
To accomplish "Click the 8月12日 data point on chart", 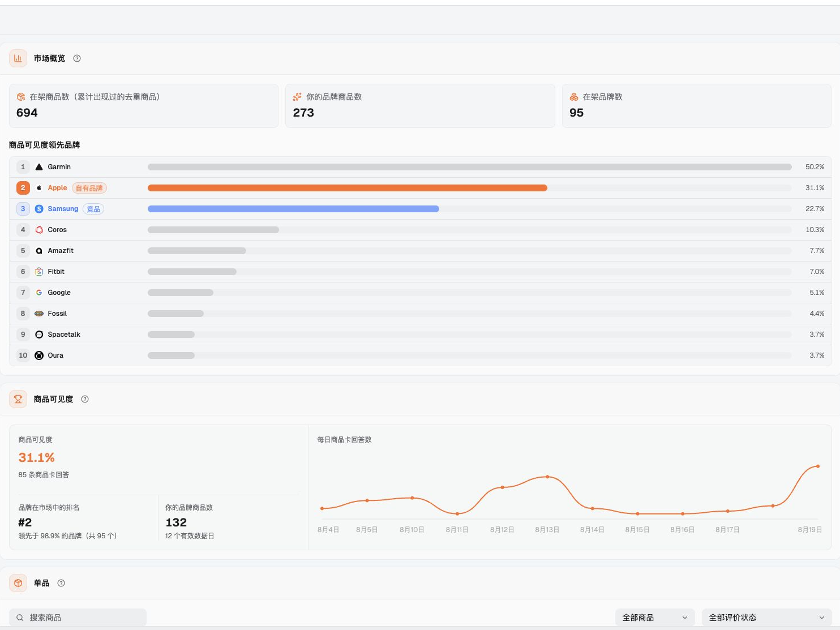I will [x=502, y=487].
